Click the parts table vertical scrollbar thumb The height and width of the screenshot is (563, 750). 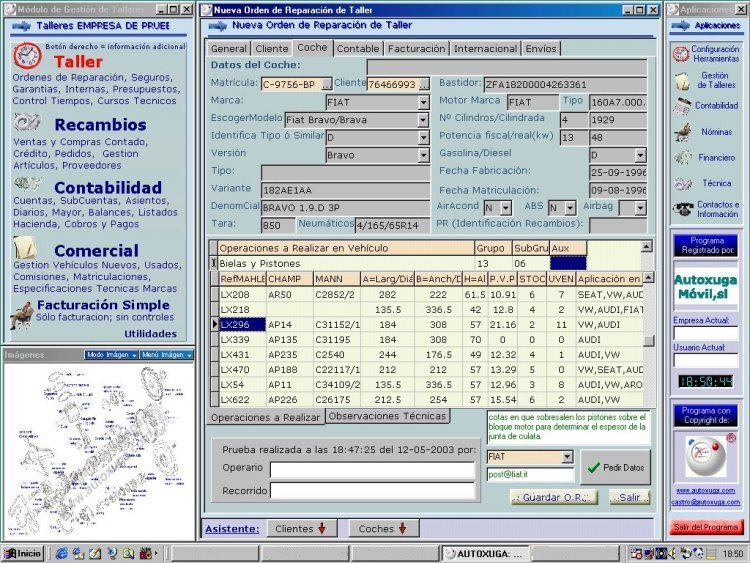tap(649, 341)
